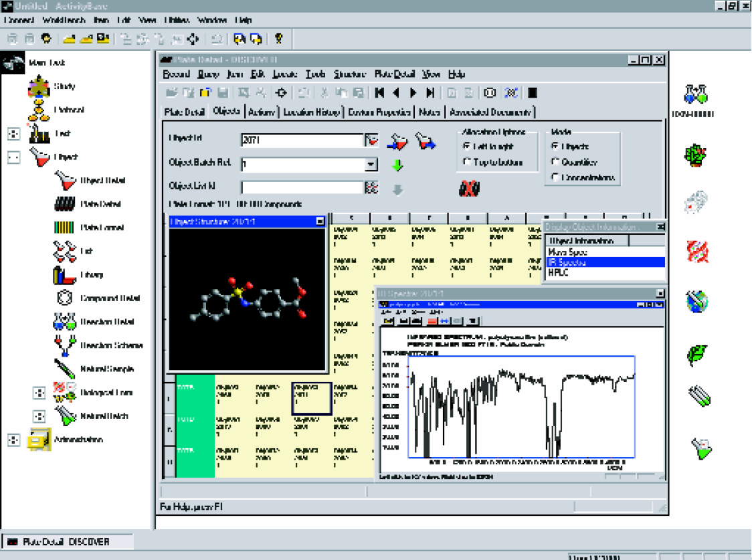Expand the Administration tree node
752x560 pixels.
point(14,440)
